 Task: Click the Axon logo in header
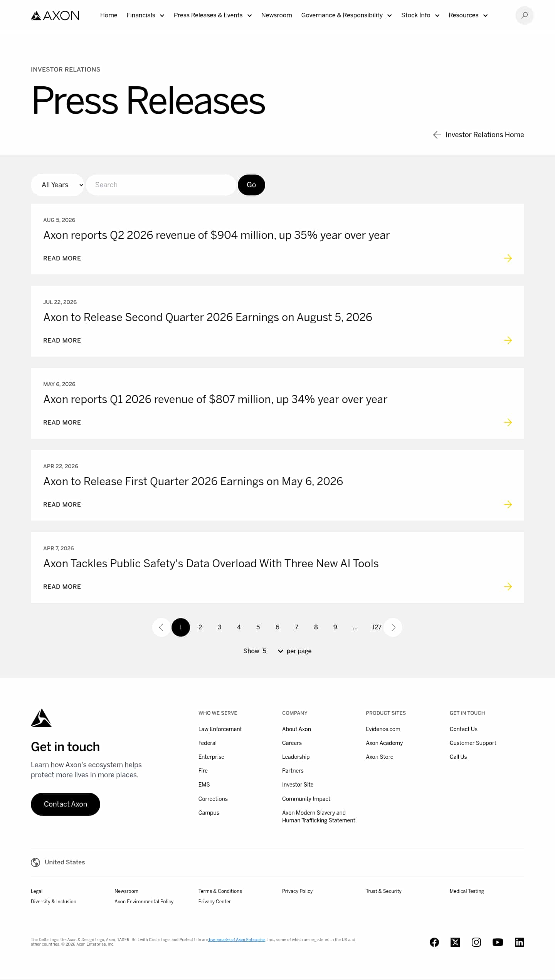(55, 15)
